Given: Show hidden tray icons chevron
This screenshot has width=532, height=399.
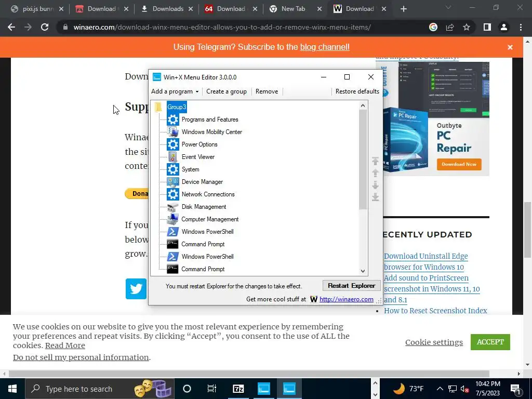Looking at the screenshot, I should [x=440, y=389].
